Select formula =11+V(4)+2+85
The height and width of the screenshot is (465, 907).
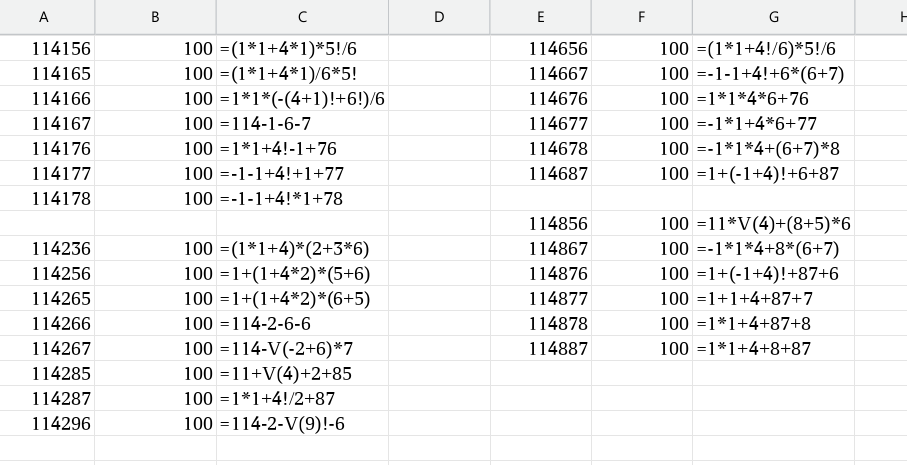(x=302, y=374)
